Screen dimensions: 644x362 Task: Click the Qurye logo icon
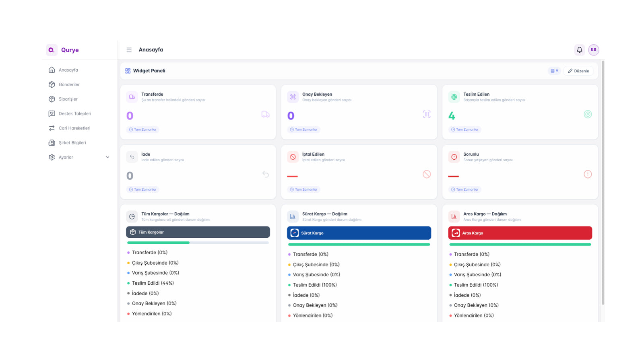[x=52, y=50]
